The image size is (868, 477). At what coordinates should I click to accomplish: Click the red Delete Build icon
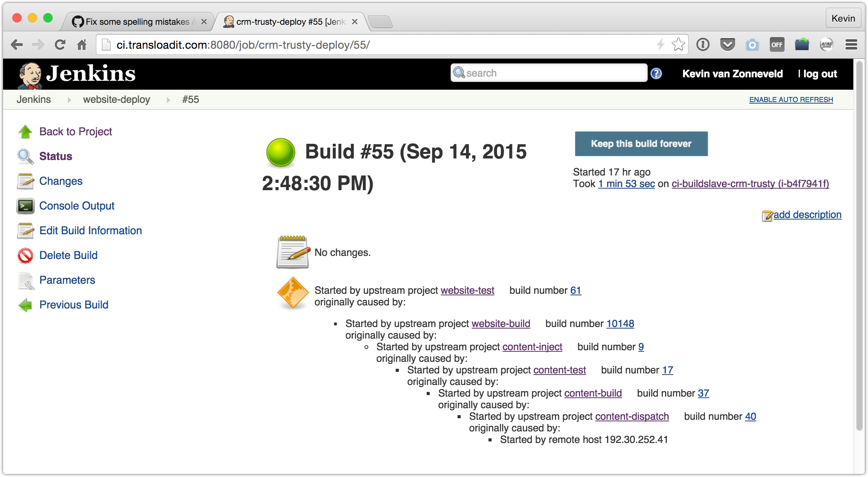26,256
